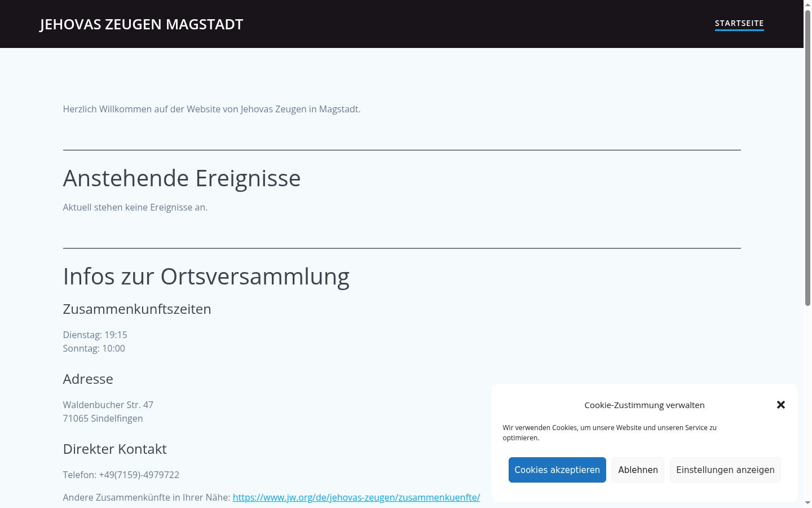Image resolution: width=812 pixels, height=508 pixels.
Task: Close the cookie consent dialog
Action: (x=781, y=405)
